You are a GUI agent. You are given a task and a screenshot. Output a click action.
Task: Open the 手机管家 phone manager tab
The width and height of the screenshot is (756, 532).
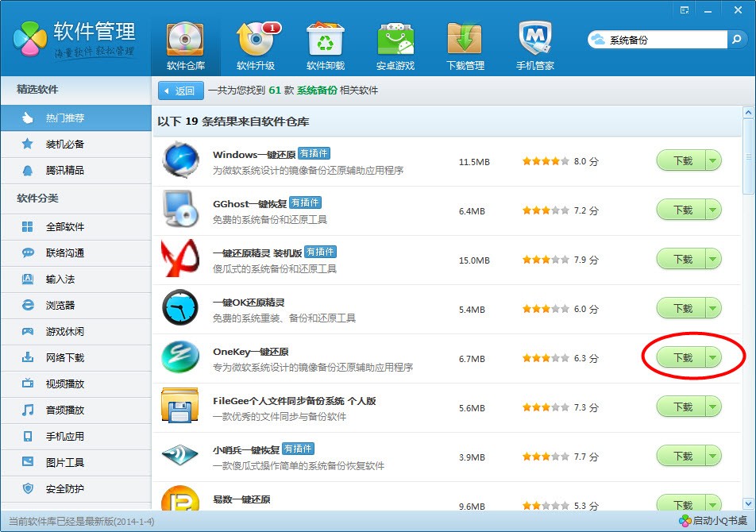click(x=535, y=47)
